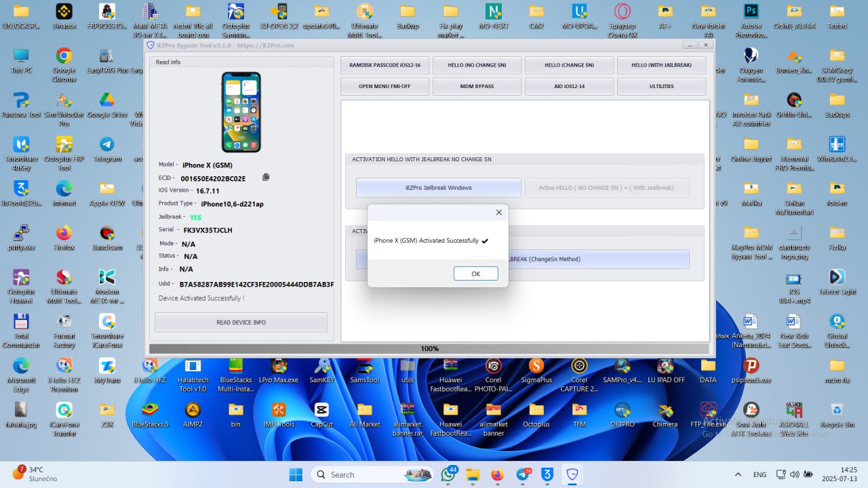Open File Explorer from the taskbar
This screenshot has width=868, height=488.
tap(473, 474)
